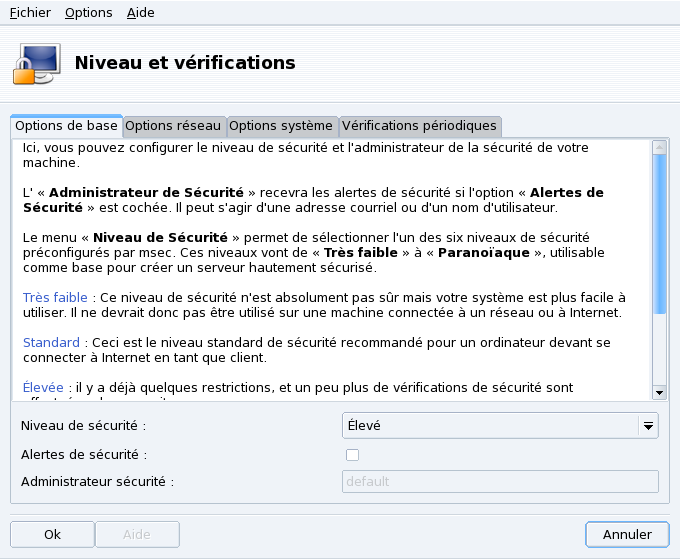Image resolution: width=680 pixels, height=560 pixels.
Task: Switch to the Options système tab
Action: 281,126
